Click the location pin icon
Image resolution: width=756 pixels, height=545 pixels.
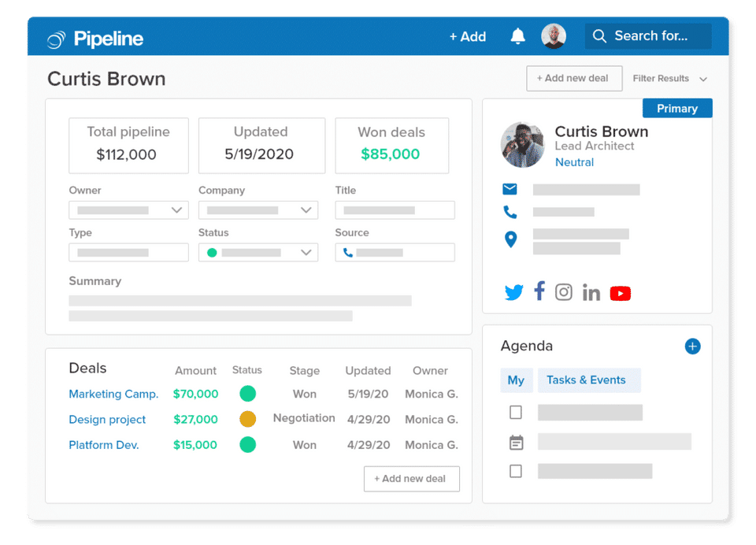510,239
